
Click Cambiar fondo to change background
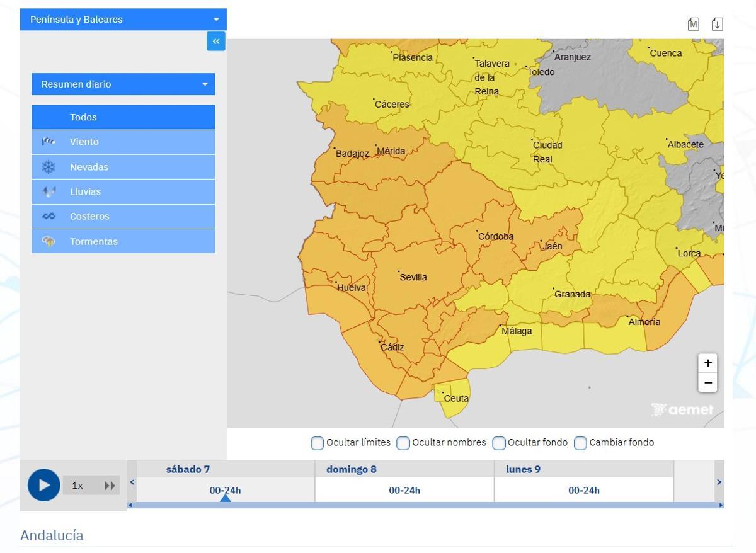(x=580, y=443)
